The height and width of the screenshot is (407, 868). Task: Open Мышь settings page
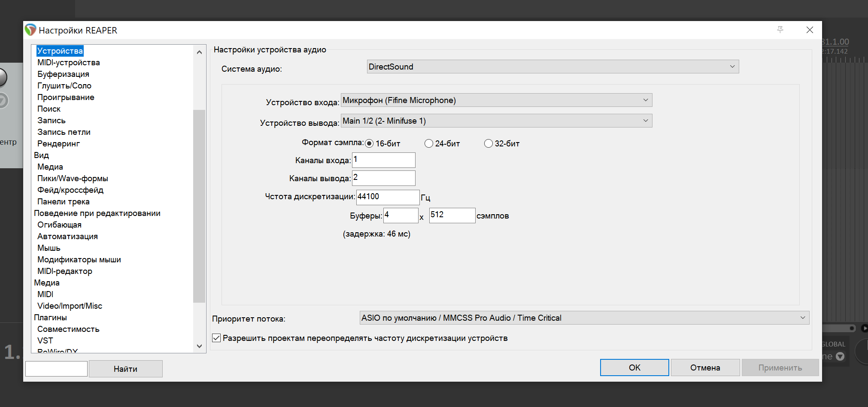[x=49, y=248]
